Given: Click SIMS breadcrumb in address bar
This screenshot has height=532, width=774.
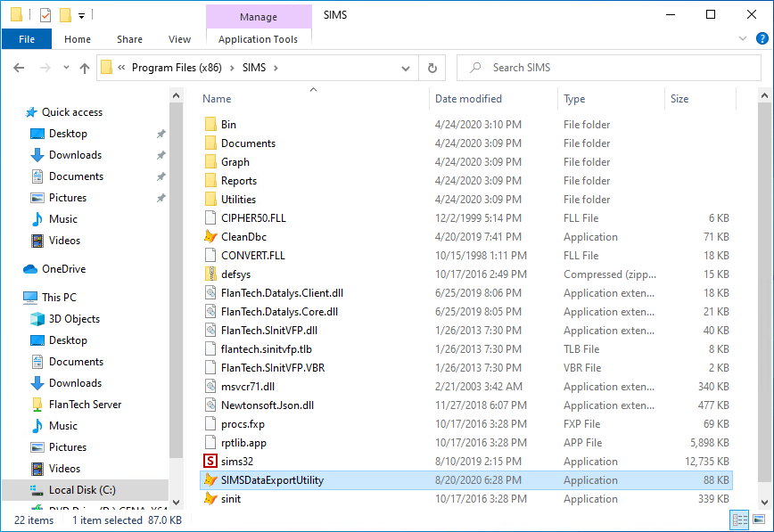Looking at the screenshot, I should pyautogui.click(x=254, y=68).
